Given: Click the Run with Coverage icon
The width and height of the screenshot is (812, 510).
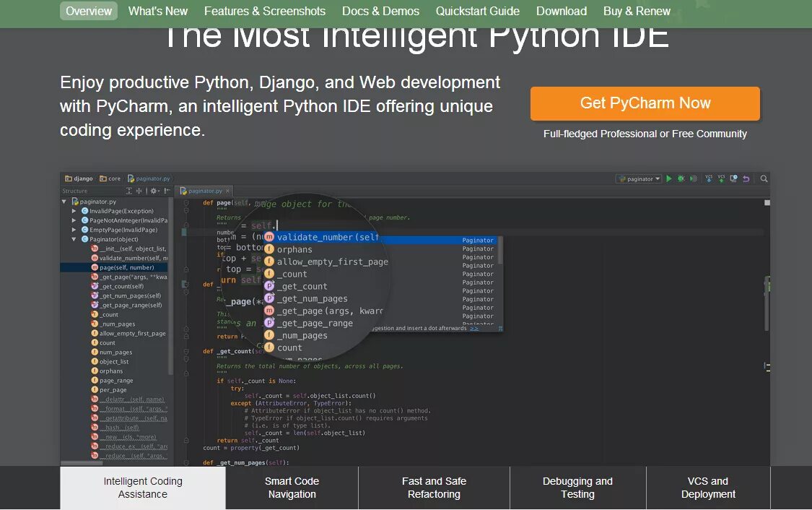Looking at the screenshot, I should 694,179.
